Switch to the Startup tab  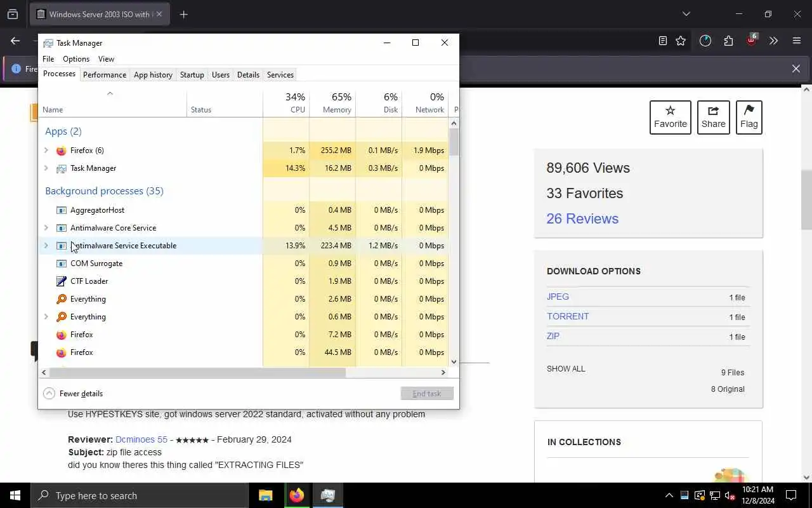[192, 75]
